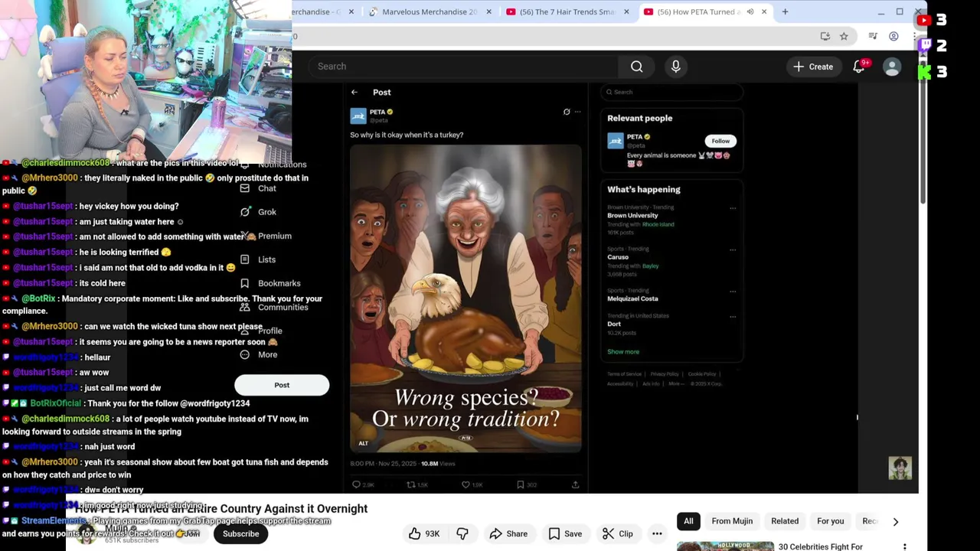Open options for Brown University trend
980x551 pixels.
point(733,207)
